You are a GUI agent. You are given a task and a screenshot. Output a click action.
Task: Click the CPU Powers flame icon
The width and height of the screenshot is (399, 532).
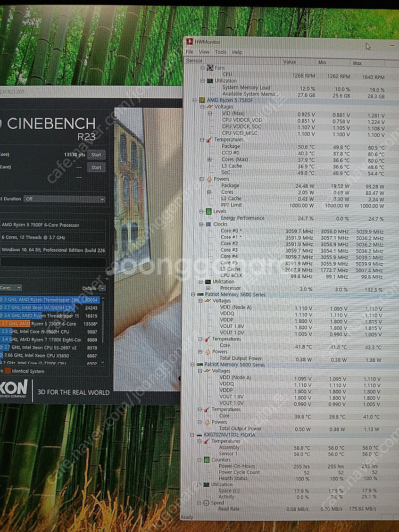209,179
